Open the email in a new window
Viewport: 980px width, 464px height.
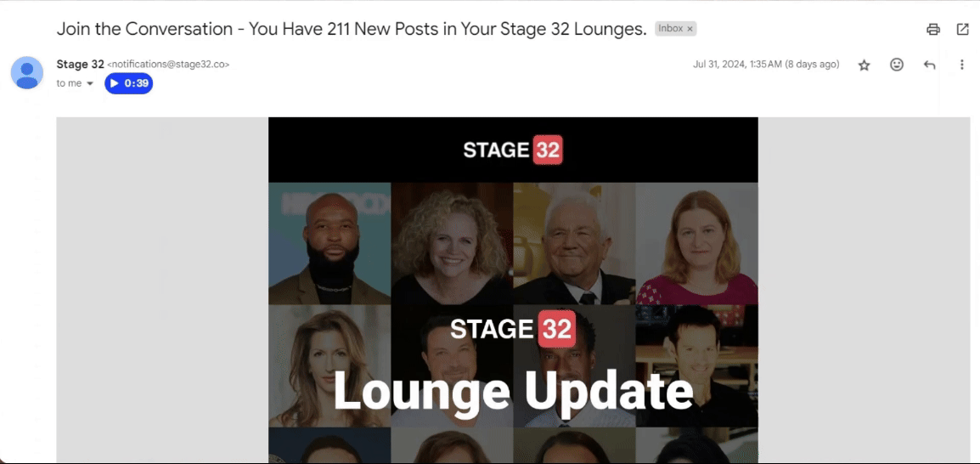[x=962, y=29]
